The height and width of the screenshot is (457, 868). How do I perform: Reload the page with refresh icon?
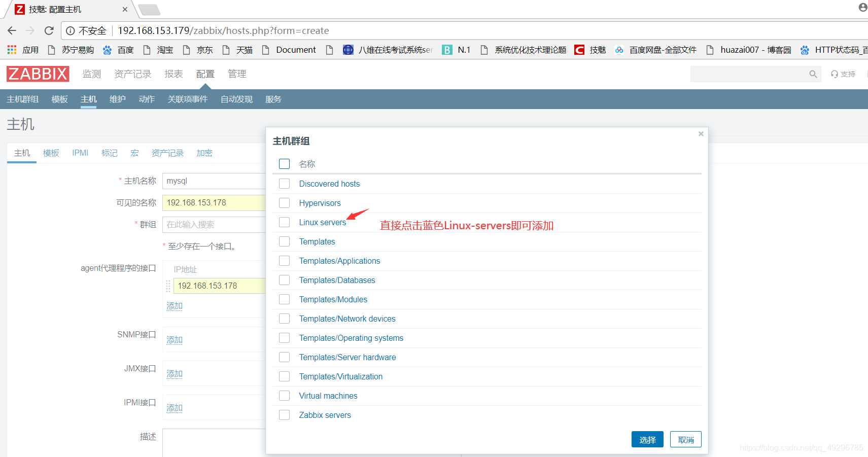[49, 31]
